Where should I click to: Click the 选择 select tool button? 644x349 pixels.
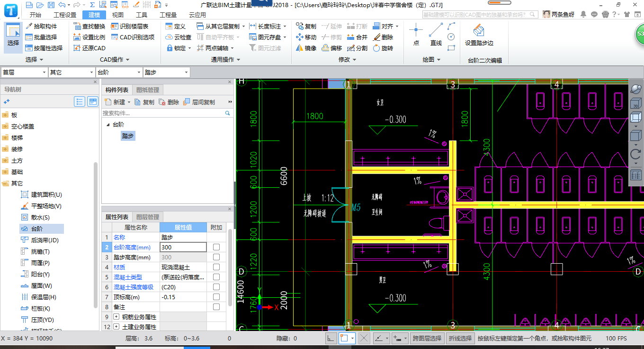(x=13, y=37)
